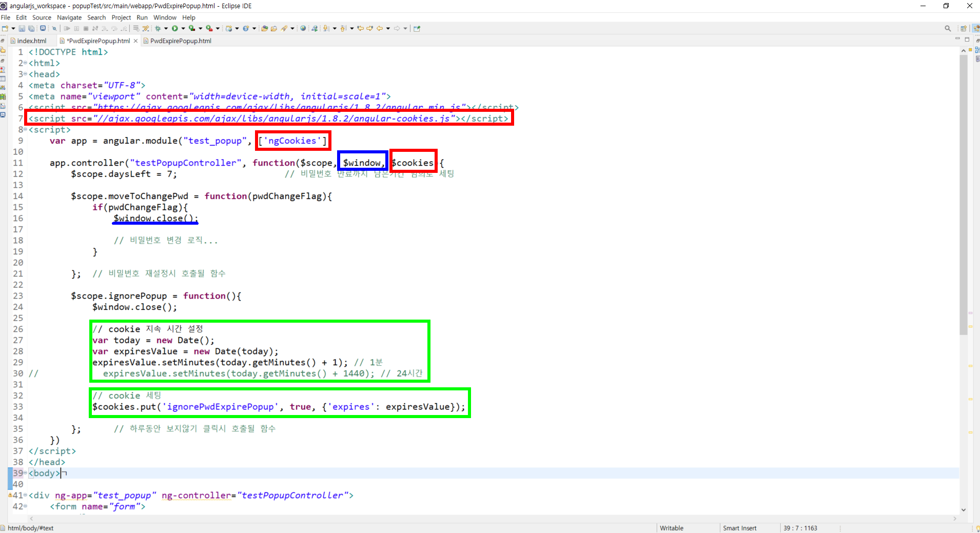Click the Back navigation arrow icon

pyautogui.click(x=380, y=28)
